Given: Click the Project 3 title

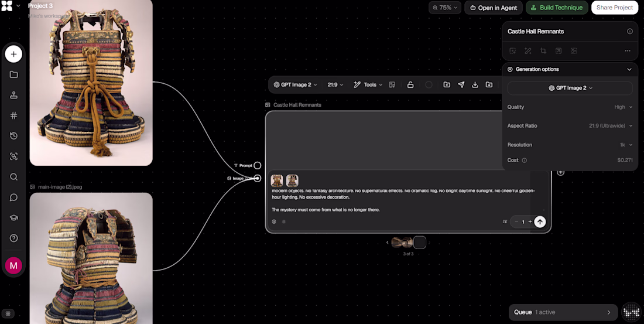Looking at the screenshot, I should (x=40, y=6).
